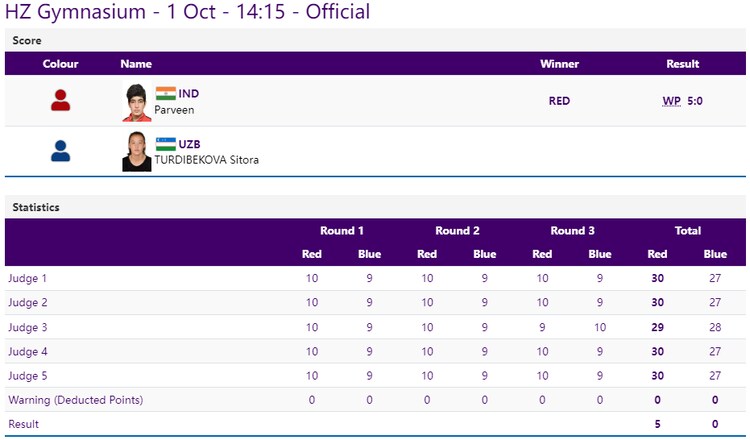Click the Round 3 column header

tap(573, 230)
